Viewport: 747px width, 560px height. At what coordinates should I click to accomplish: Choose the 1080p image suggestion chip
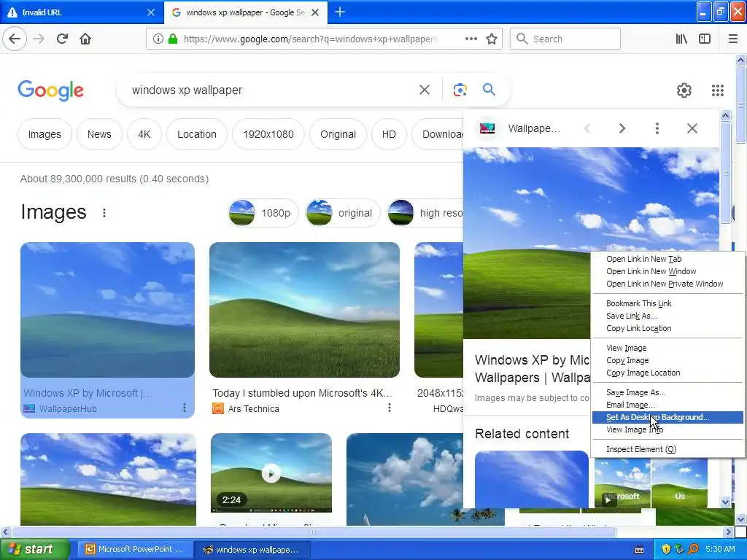click(x=263, y=213)
